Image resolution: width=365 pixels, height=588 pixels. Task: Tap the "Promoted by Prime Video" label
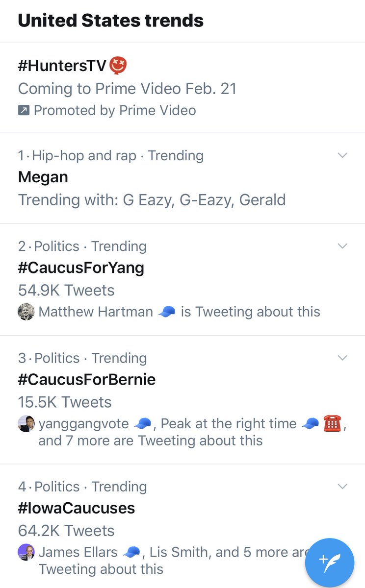[x=115, y=111]
